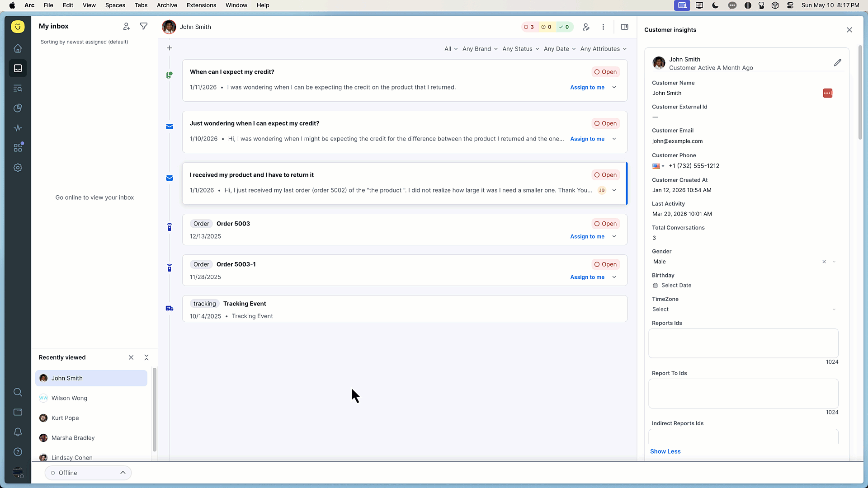The height and width of the screenshot is (488, 868).
Task: Click the Reports Ids text area
Action: pyautogui.click(x=743, y=343)
